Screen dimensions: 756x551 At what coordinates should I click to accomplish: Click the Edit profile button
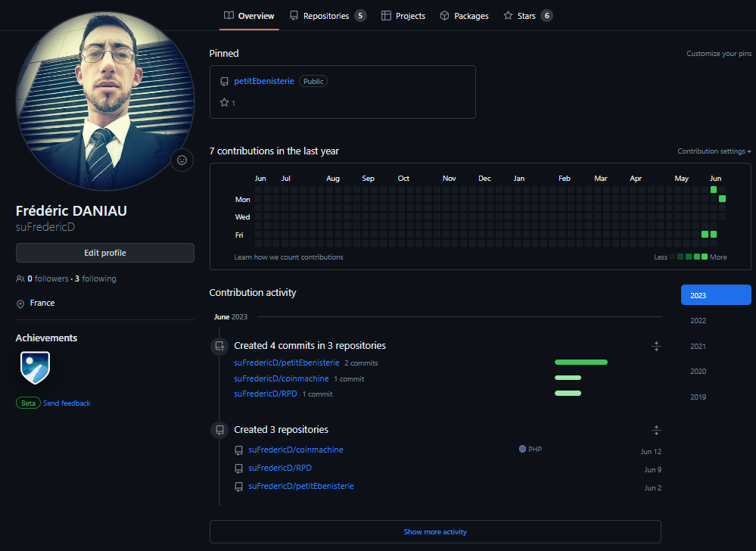click(x=105, y=253)
